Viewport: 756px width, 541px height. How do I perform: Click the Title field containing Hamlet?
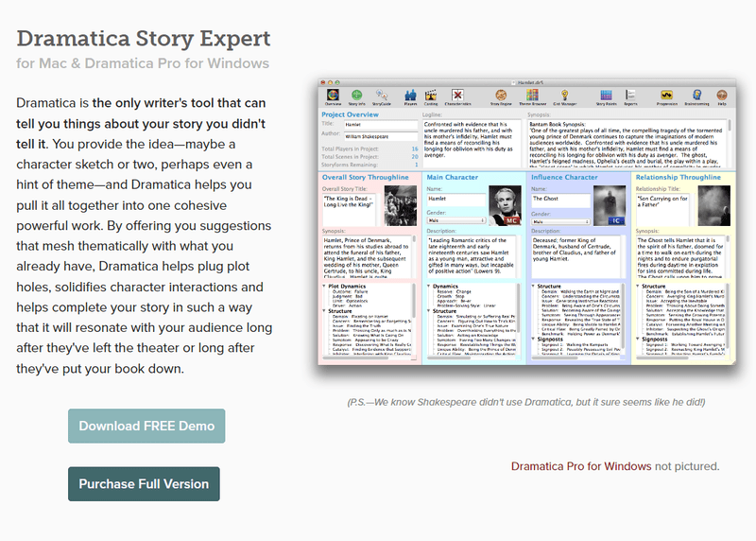point(381,125)
